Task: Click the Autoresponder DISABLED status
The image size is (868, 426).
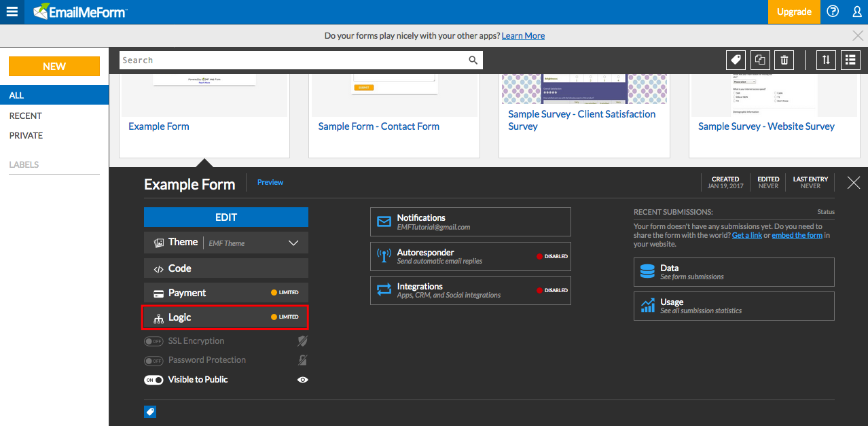Action: coord(552,257)
